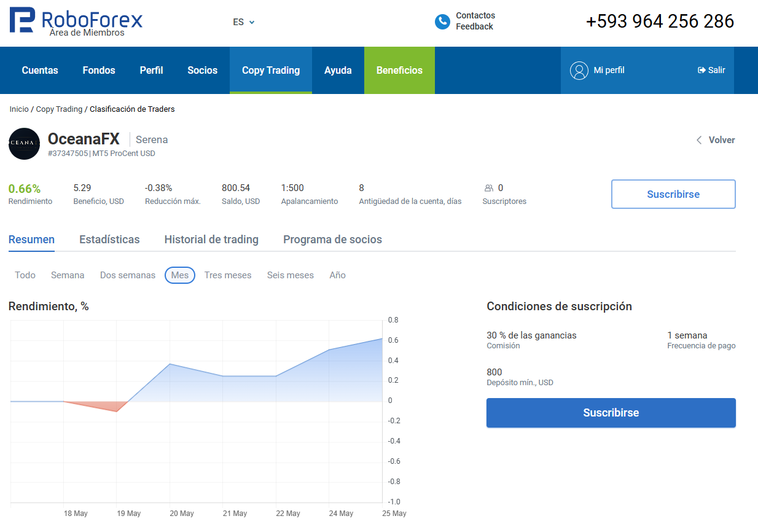This screenshot has height=532, width=758.
Task: Click the 25 May axis label
Action: click(x=394, y=514)
